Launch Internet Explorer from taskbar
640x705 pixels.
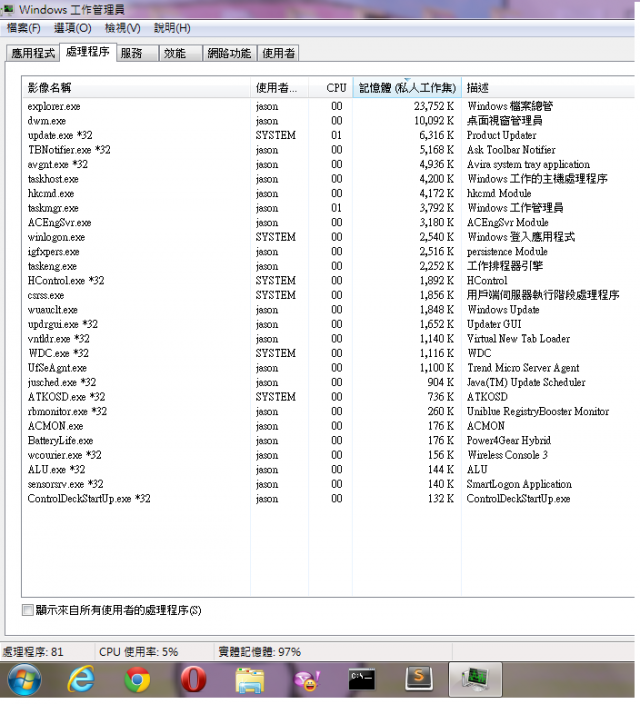click(81, 679)
